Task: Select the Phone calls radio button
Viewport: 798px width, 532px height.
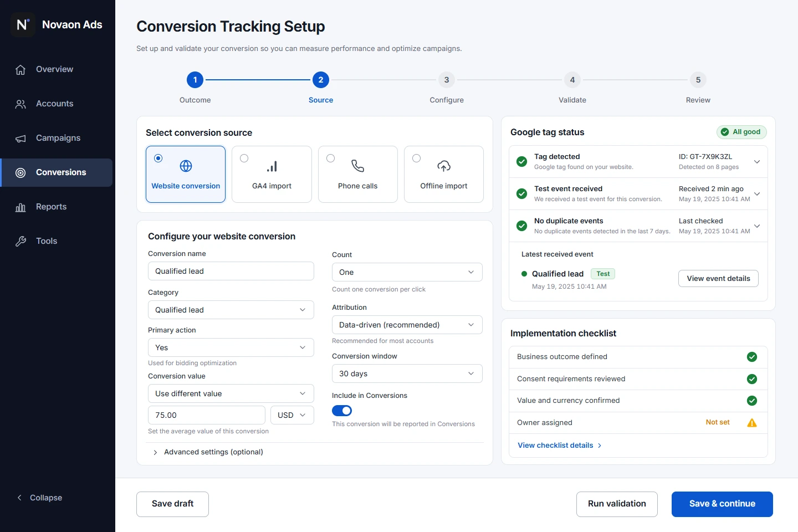Action: click(x=331, y=158)
